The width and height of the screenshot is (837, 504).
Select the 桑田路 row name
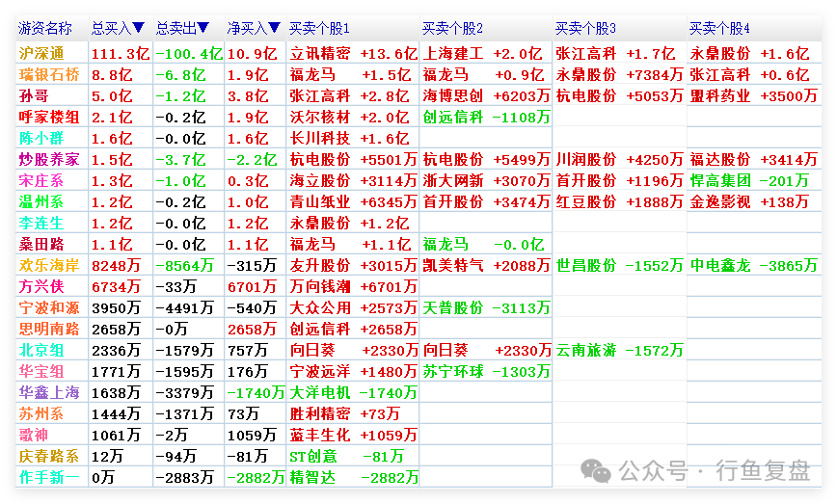(41, 244)
